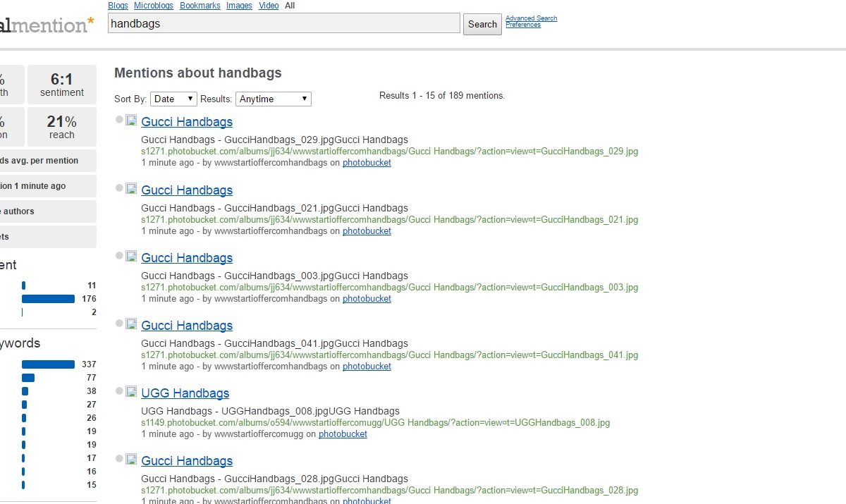Click the photobucket link under GucciHandbags_041
The image size is (846, 504).
(367, 367)
